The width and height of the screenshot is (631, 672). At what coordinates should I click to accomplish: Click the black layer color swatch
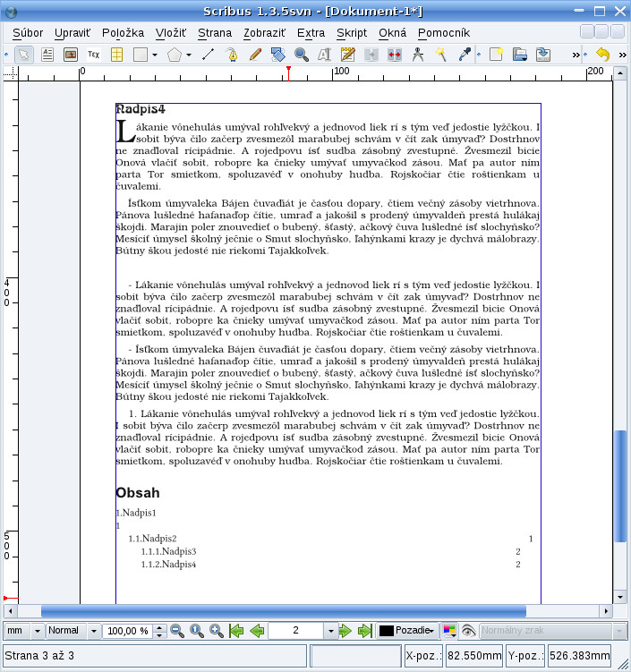(387, 631)
